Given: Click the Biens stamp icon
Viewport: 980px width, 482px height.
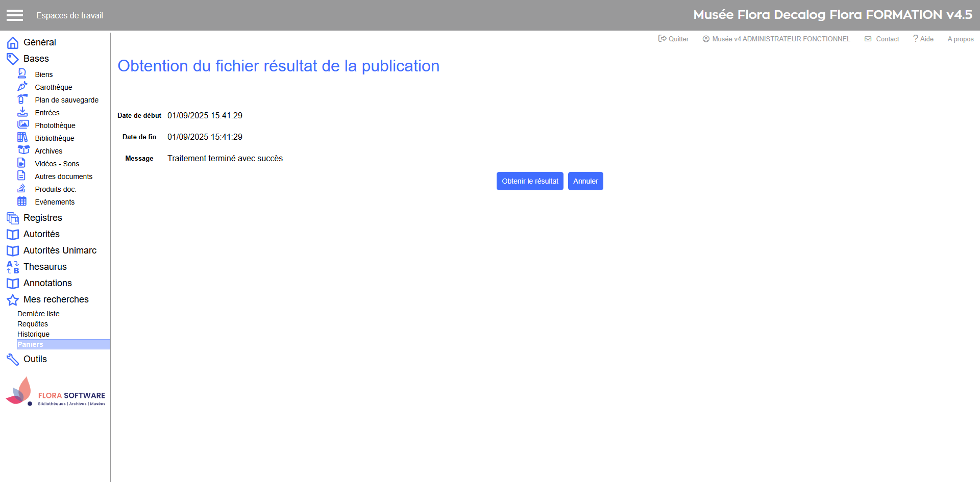Looking at the screenshot, I should 22,74.
